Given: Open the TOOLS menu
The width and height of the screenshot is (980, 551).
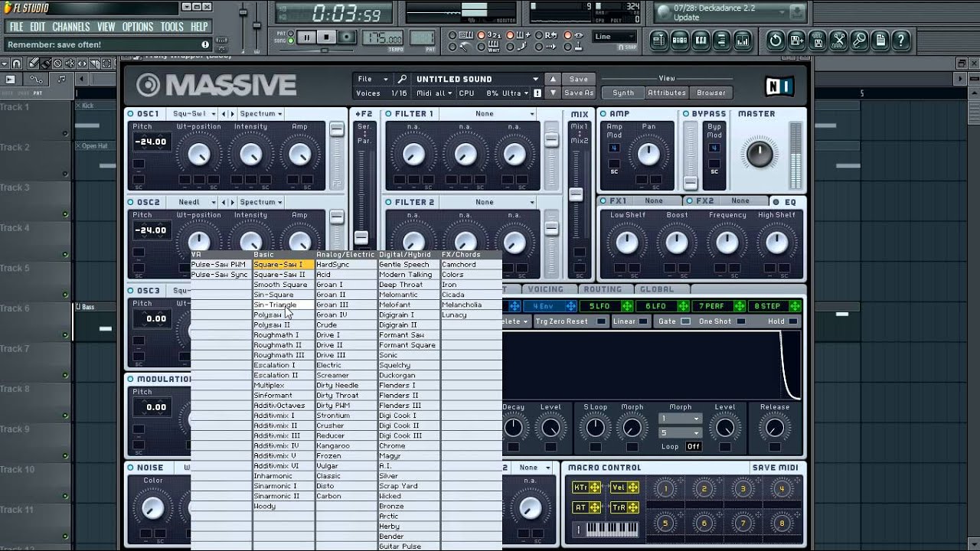Looking at the screenshot, I should (x=172, y=27).
